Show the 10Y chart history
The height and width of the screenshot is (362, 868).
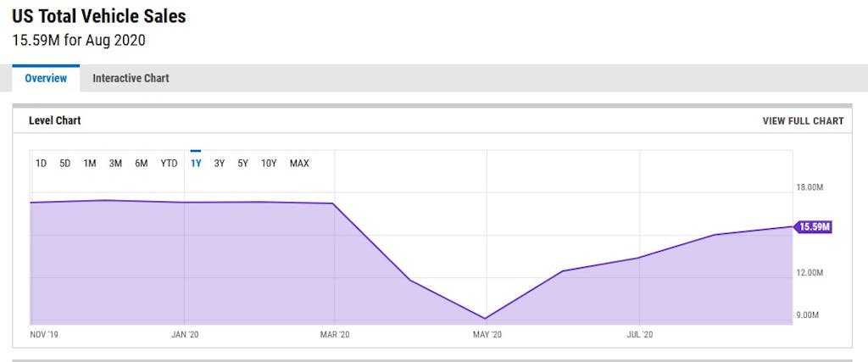[x=269, y=164]
